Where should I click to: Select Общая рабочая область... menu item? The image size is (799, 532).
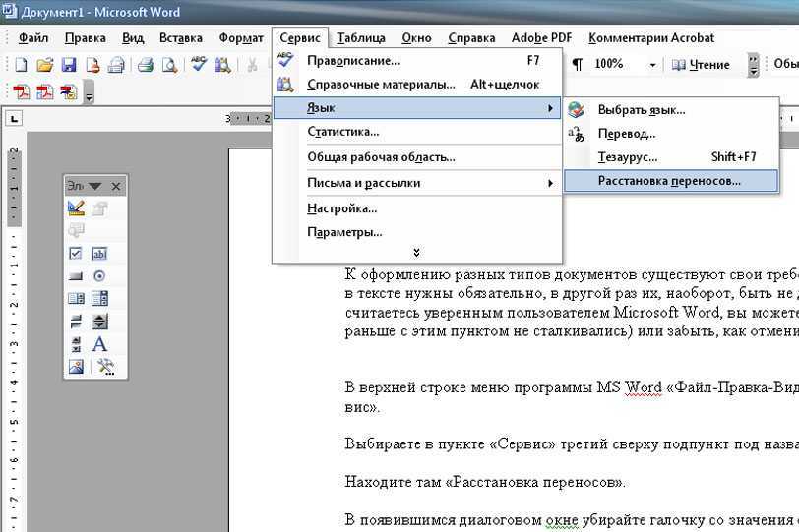[x=417, y=157]
